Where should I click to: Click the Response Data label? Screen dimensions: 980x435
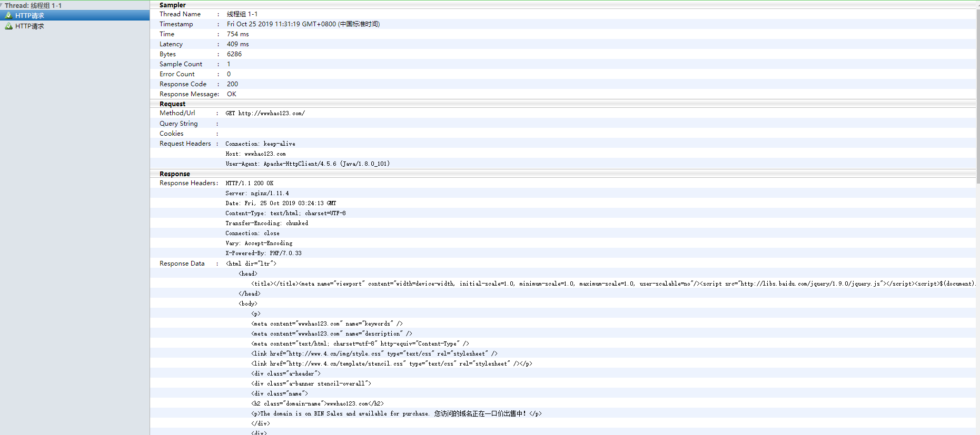[182, 264]
